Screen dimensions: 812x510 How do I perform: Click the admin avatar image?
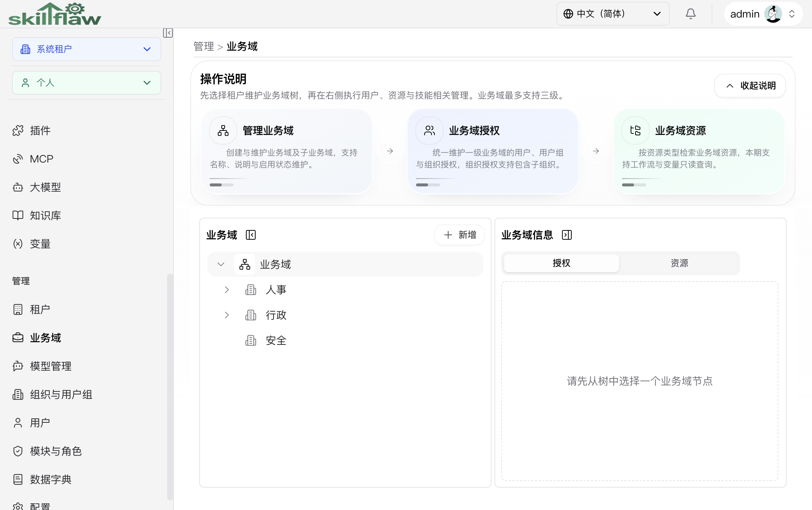click(773, 14)
